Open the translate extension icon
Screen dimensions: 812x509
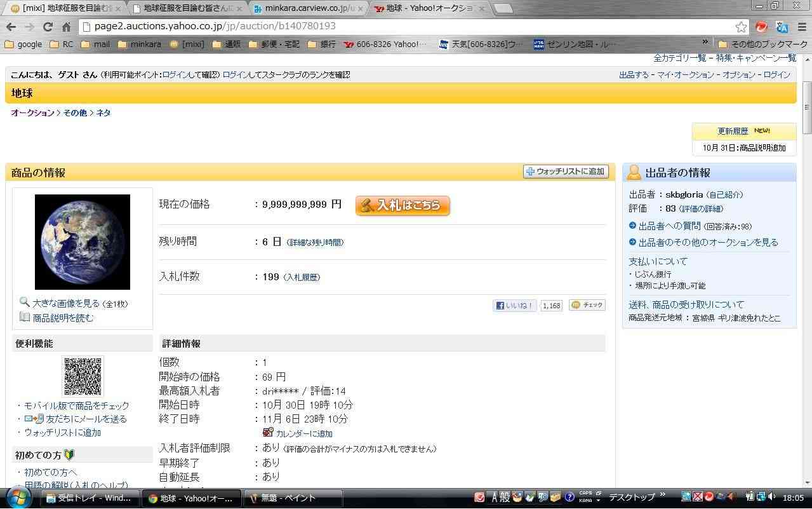[782, 27]
